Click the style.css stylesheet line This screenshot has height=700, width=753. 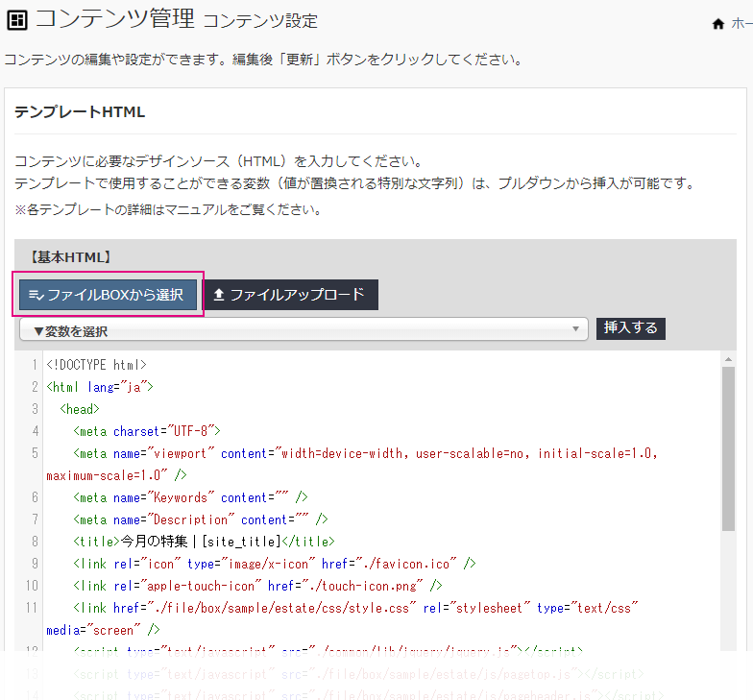pyautogui.click(x=355, y=608)
